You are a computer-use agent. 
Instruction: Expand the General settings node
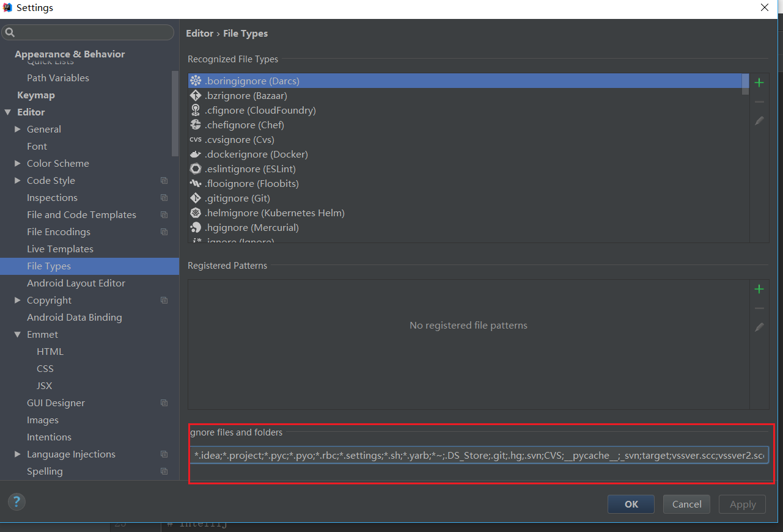coord(18,129)
